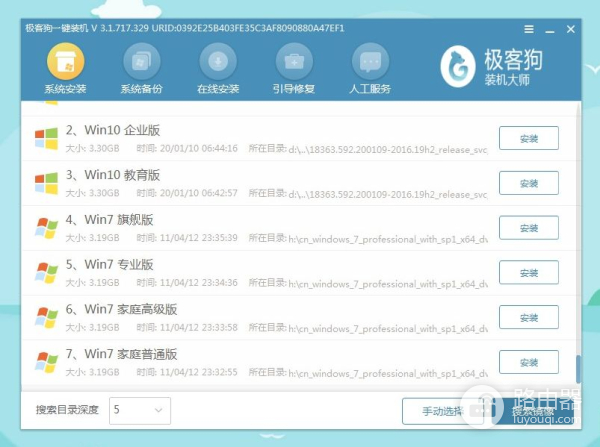Select the '2、Win10 企业版' title

click(113, 130)
